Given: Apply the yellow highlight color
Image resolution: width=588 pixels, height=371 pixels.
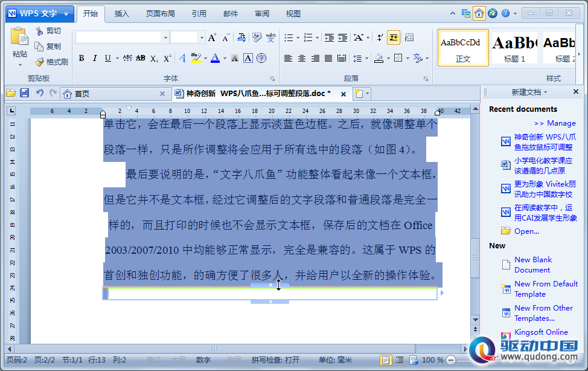Looking at the screenshot, I should click(196, 58).
